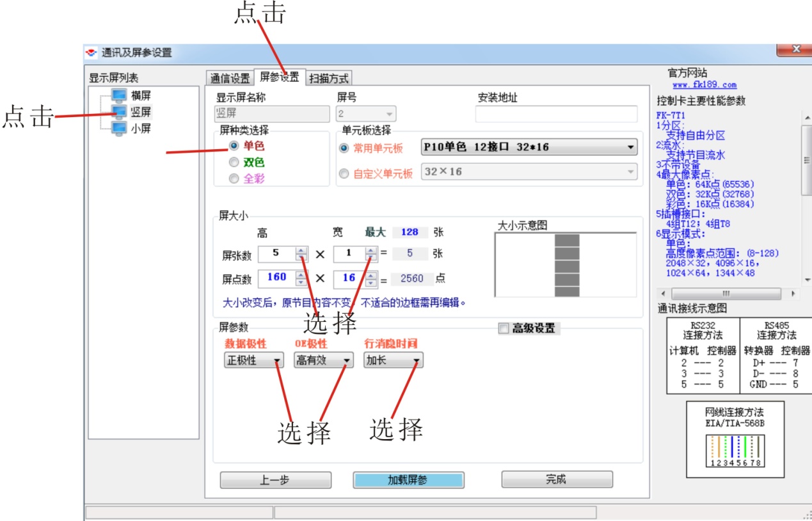This screenshot has height=521, width=812.
Task: Switch to the 通信设置 tab
Action: (x=230, y=79)
